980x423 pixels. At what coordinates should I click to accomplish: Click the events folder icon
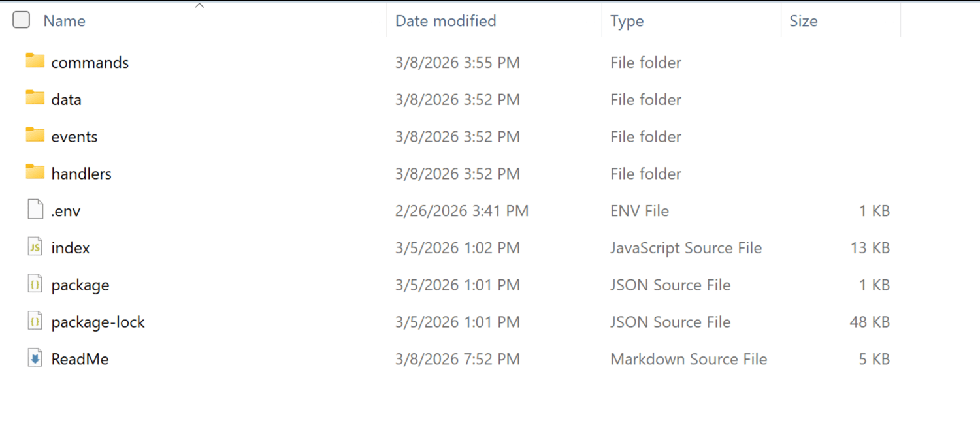[x=35, y=136]
